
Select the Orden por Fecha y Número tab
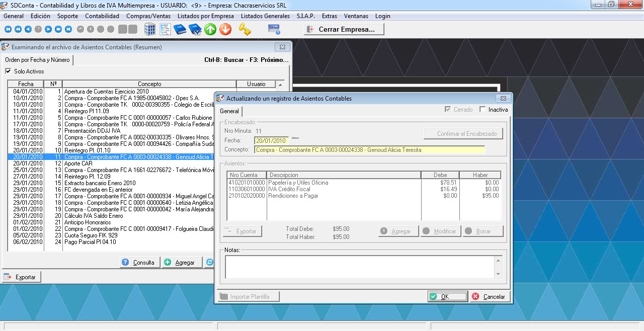tap(37, 60)
